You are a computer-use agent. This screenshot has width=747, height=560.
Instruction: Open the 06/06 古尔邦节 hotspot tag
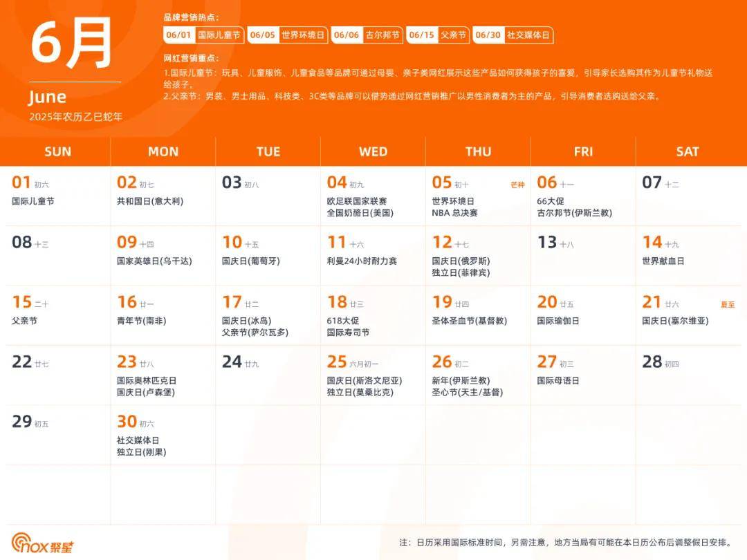[x=367, y=35]
